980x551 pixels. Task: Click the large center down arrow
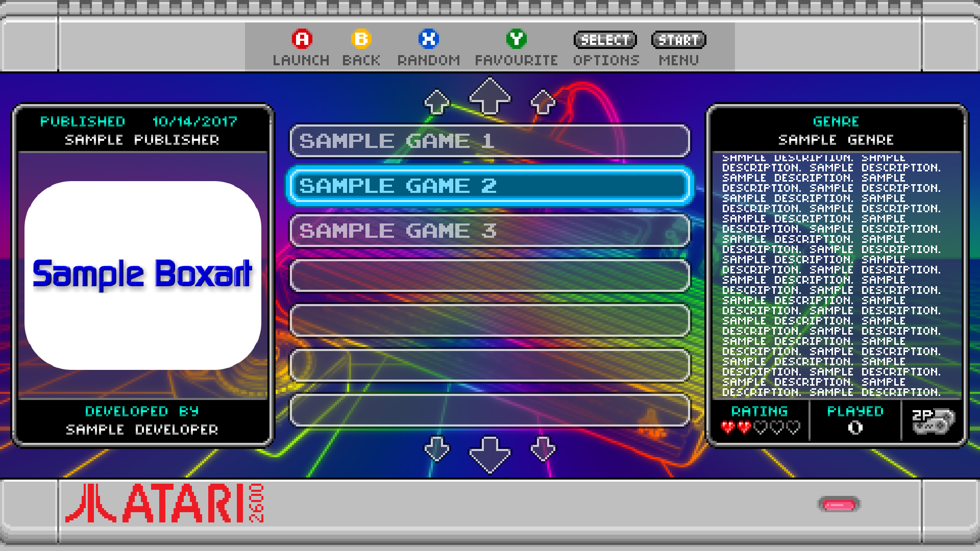(x=489, y=453)
